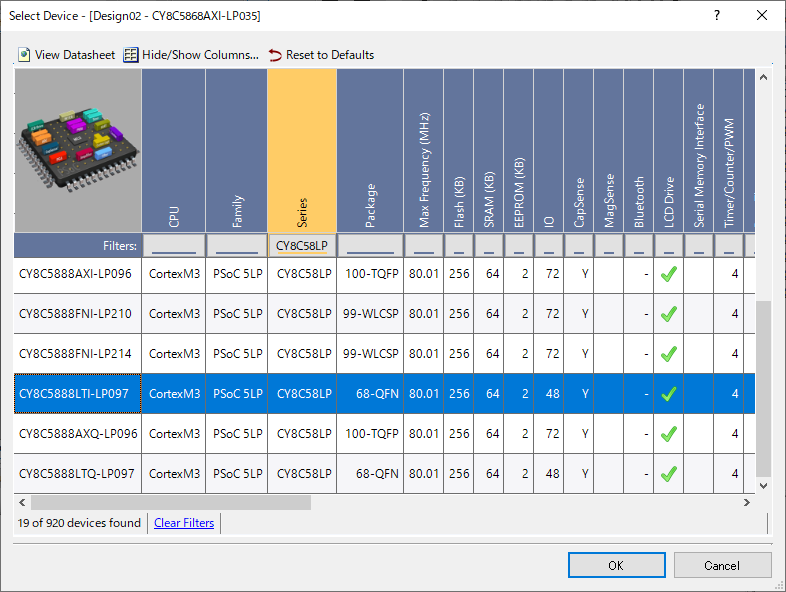Click the help question mark button

click(x=717, y=16)
